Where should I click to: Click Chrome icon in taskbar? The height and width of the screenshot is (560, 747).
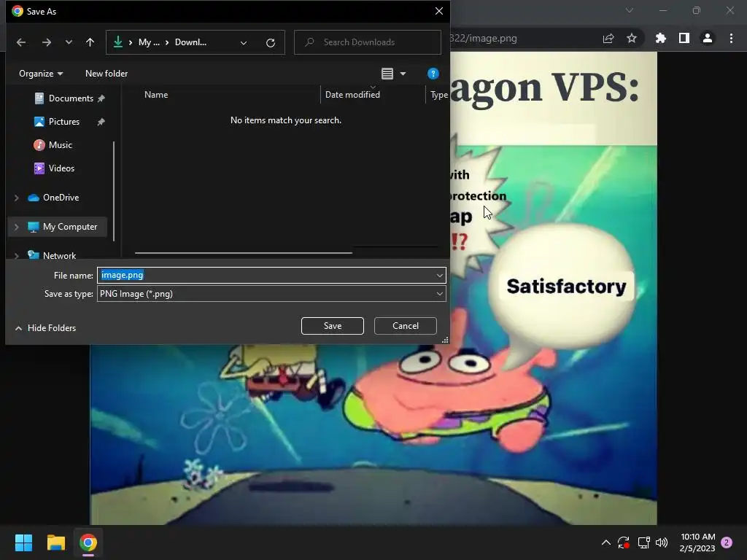click(88, 542)
